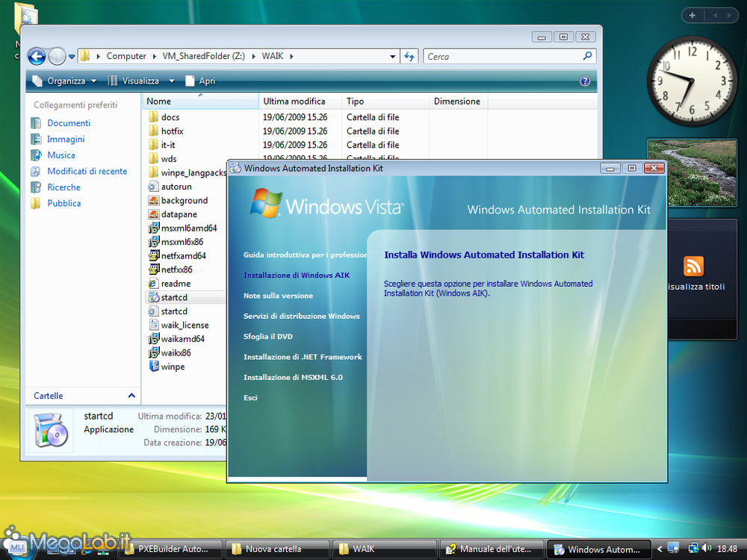Select the waik_license document icon
Image resolution: width=747 pixels, height=560 pixels.
click(x=153, y=326)
